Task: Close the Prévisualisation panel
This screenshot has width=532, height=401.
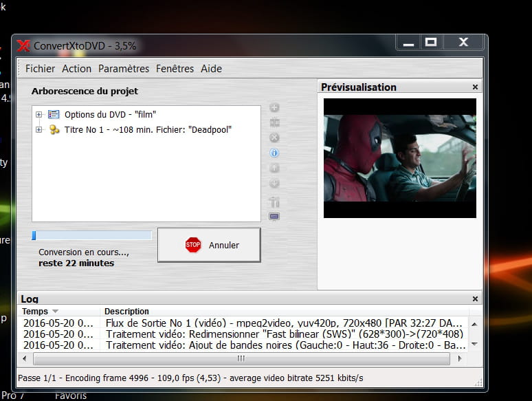Action: point(475,87)
